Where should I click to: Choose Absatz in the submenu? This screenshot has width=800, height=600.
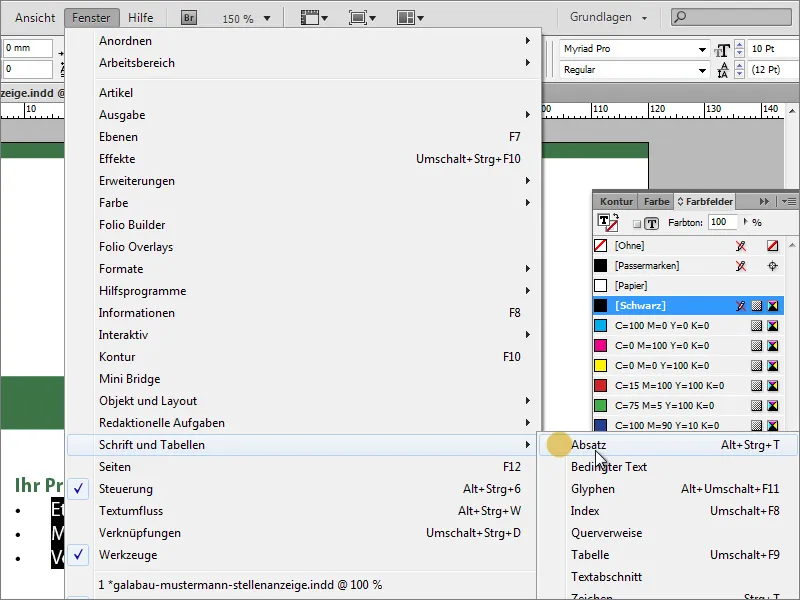click(668, 445)
